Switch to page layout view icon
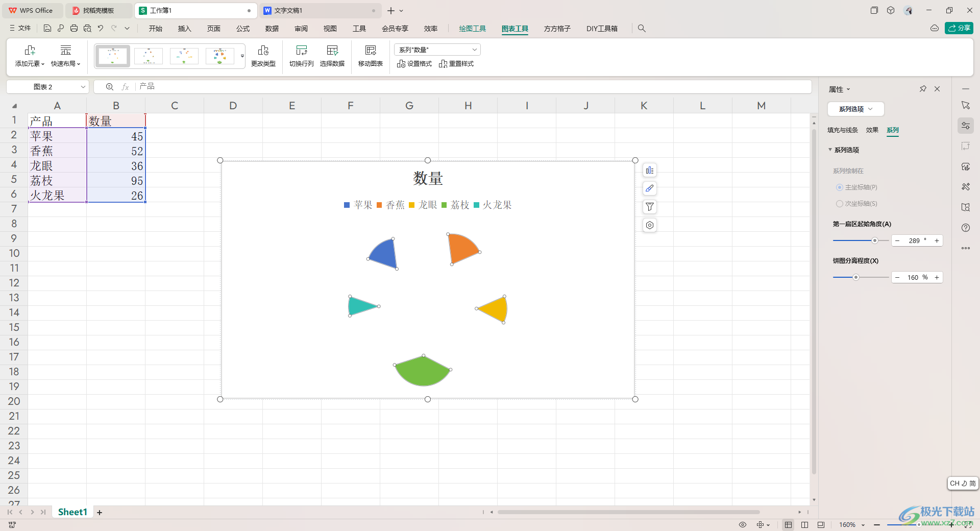Image resolution: width=980 pixels, height=531 pixels. [805, 525]
